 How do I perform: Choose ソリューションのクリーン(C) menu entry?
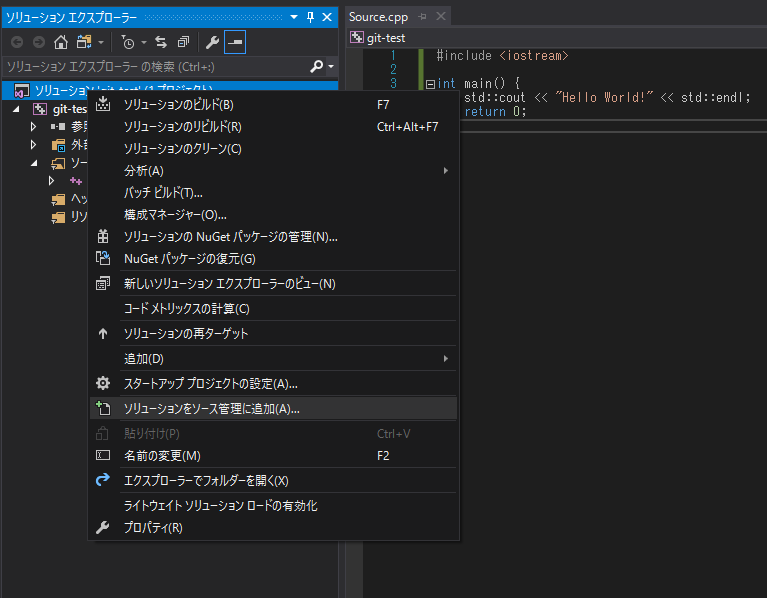273,149
